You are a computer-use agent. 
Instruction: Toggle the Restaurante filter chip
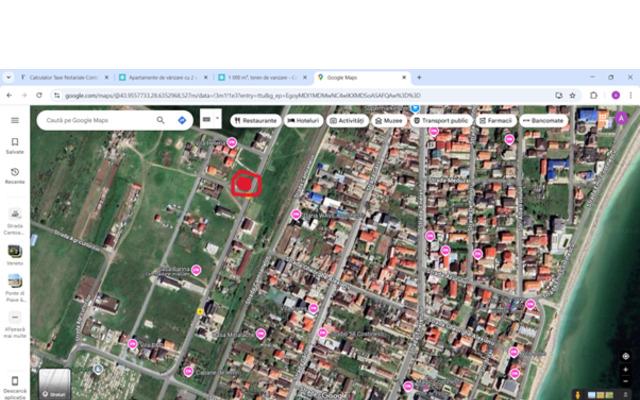pos(255,120)
